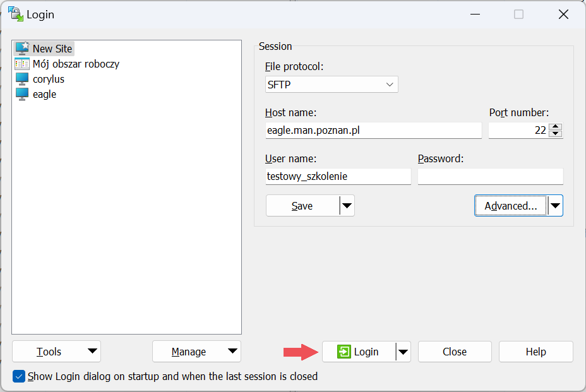586x392 pixels.
Task: Click the New Site computer icon
Action: 22,49
